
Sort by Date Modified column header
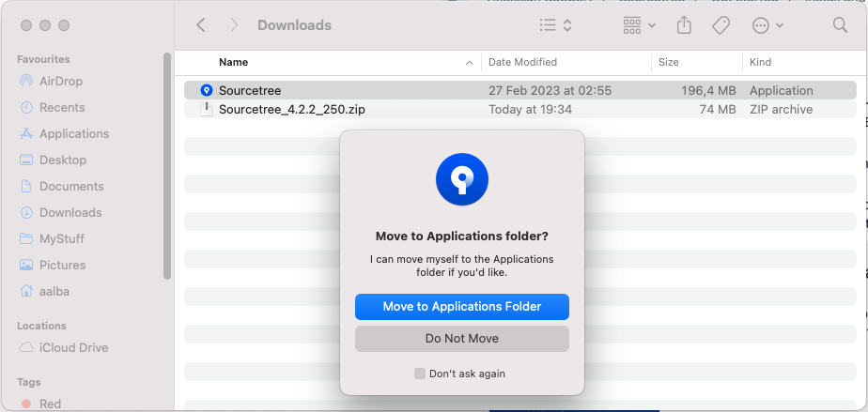click(x=522, y=63)
